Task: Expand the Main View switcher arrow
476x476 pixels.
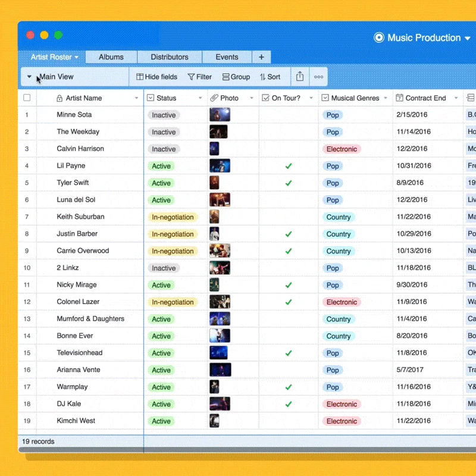Action: 29,77
